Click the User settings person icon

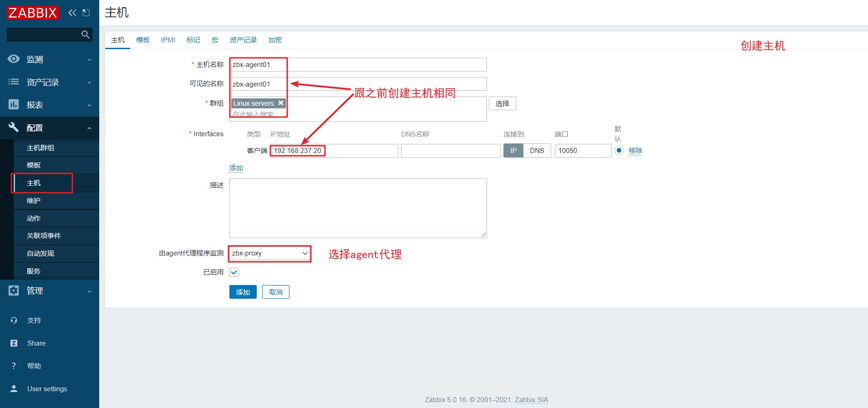click(14, 388)
